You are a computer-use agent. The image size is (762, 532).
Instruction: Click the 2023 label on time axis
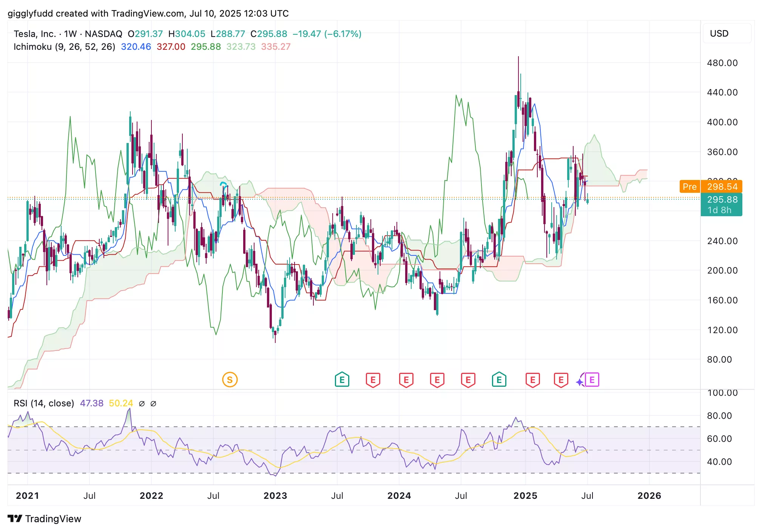275,495
